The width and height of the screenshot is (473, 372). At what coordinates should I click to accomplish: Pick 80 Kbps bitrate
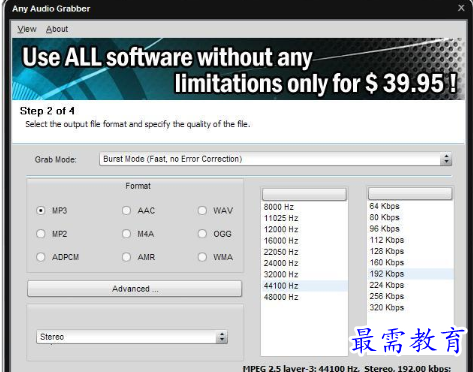click(x=410, y=218)
